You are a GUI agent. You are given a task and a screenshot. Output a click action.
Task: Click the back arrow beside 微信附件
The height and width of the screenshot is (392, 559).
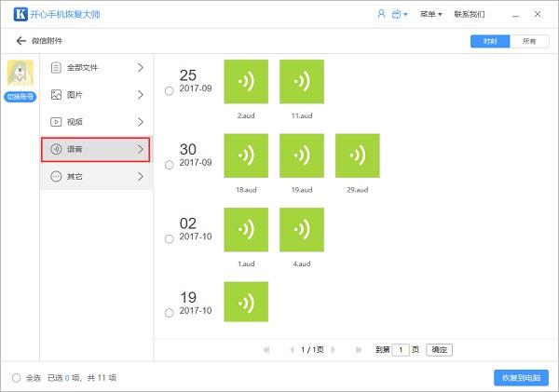21,41
